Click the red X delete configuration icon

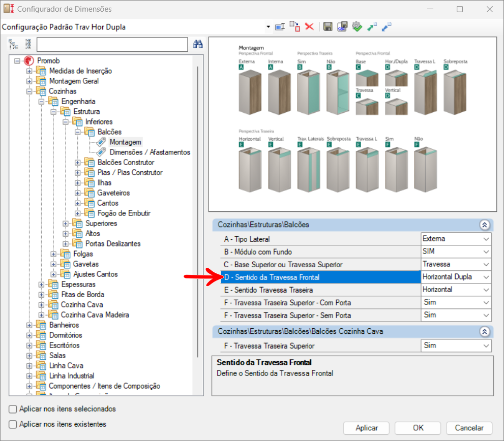click(x=309, y=26)
